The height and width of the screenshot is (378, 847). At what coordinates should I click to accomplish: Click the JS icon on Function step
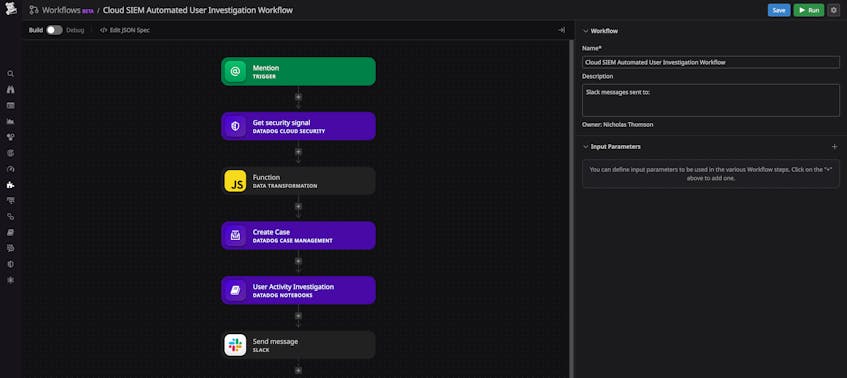(235, 181)
